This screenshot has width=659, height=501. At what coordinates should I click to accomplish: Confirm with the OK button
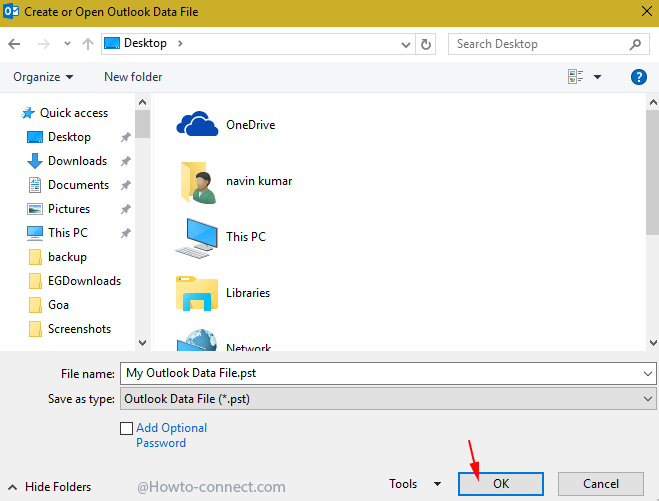click(x=501, y=484)
